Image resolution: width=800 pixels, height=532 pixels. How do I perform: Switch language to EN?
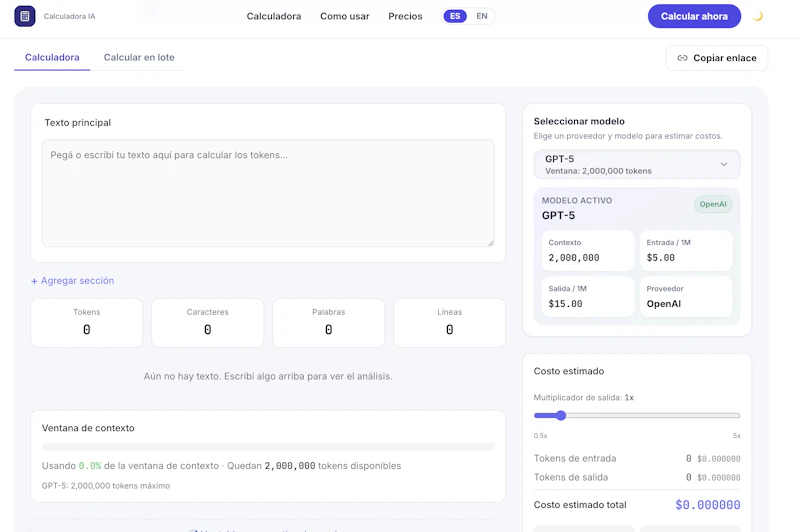(x=482, y=16)
